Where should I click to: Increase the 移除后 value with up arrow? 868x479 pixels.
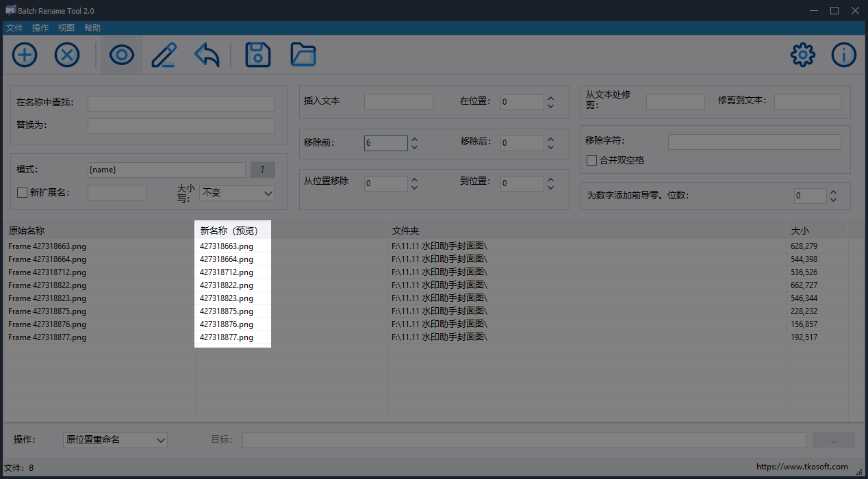(x=550, y=139)
